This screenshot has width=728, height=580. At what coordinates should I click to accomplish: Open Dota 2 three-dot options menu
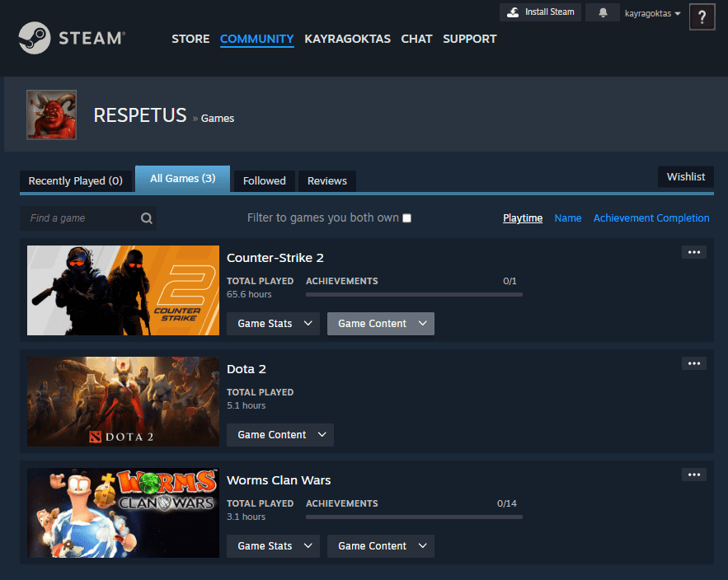coord(693,363)
